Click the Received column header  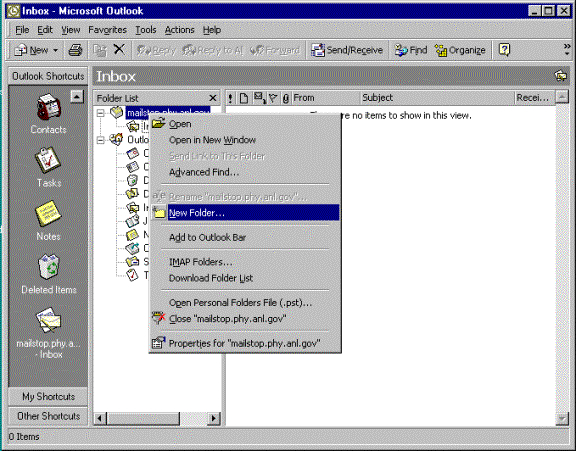[x=534, y=98]
